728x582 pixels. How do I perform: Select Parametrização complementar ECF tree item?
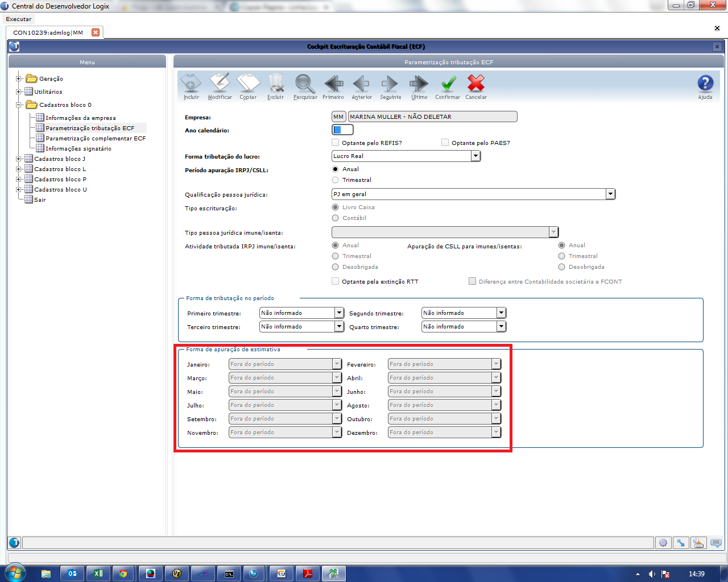point(96,138)
